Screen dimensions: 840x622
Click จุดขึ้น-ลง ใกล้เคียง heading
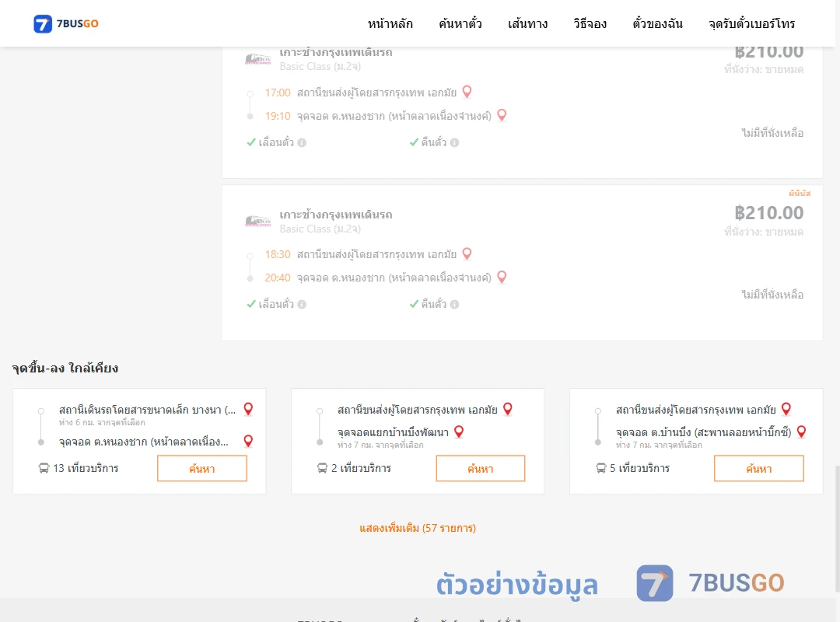[x=65, y=368]
